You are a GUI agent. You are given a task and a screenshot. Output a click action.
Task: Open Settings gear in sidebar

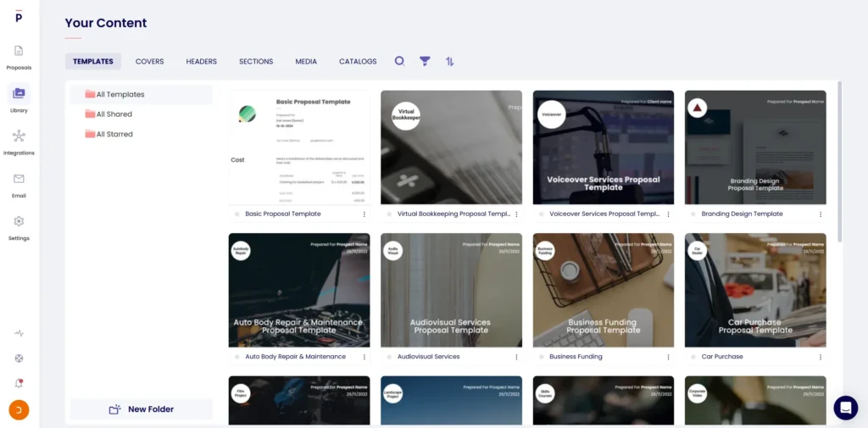(19, 226)
